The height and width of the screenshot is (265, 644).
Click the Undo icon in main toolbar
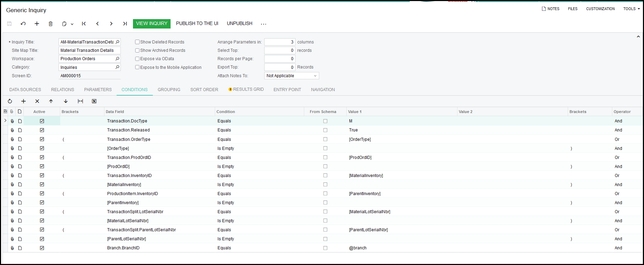23,24
